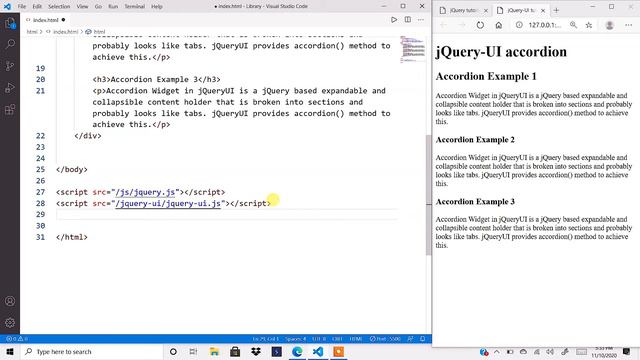This screenshot has width=640, height=360.
Task: Run the code with the play button
Action: click(394, 20)
